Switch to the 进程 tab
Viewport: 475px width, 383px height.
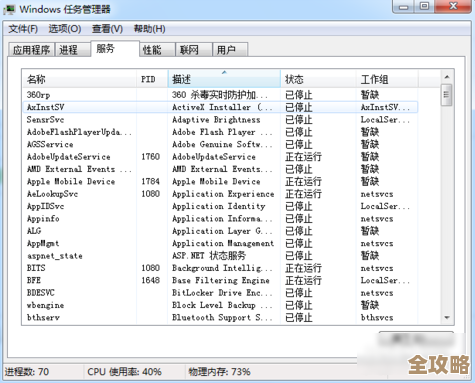72,50
